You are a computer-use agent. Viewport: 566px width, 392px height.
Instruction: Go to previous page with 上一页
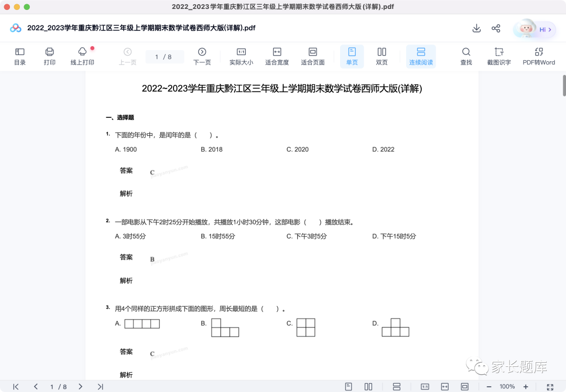click(127, 57)
